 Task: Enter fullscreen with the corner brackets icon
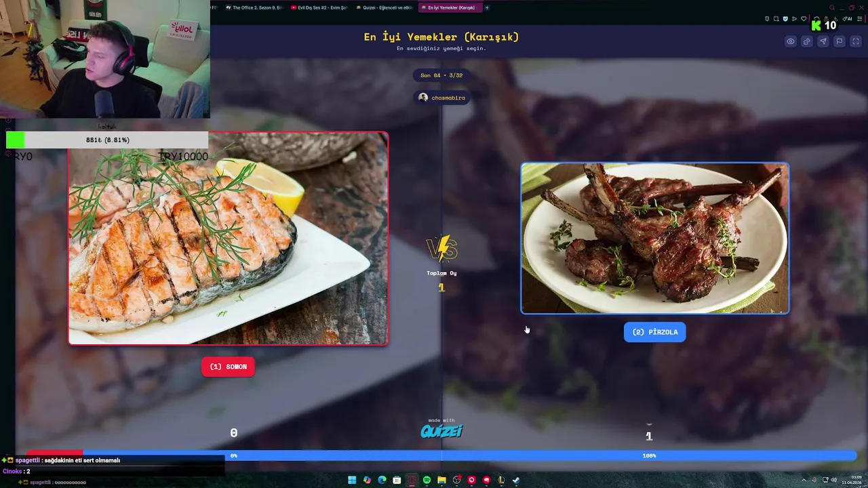point(856,41)
